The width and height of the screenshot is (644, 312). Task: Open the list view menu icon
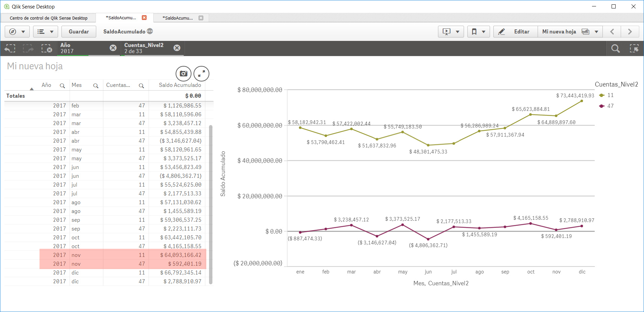(41, 31)
